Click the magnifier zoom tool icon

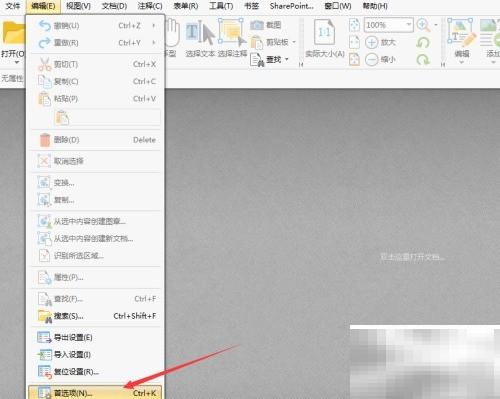pos(424,25)
